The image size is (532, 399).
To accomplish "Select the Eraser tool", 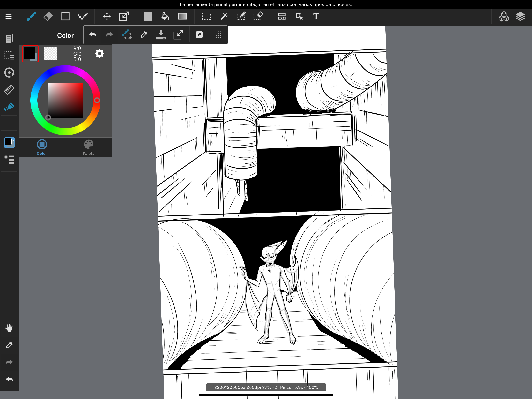I will (48, 16).
